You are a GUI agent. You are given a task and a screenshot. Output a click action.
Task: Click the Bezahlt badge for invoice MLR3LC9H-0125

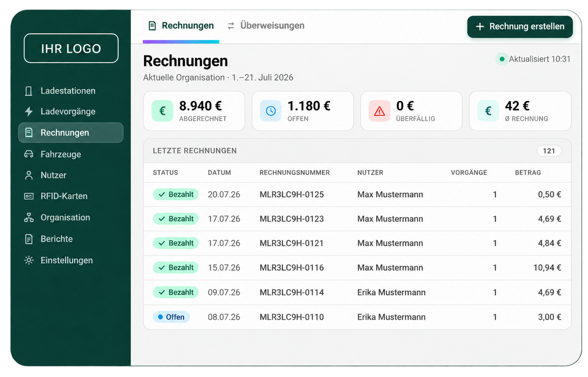pos(175,194)
